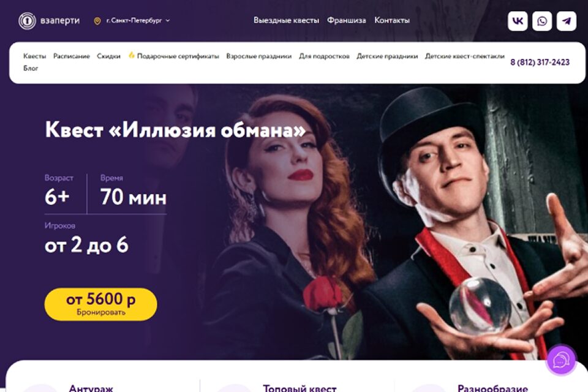Open the Для подростков section
The height and width of the screenshot is (392, 588).
[324, 56]
